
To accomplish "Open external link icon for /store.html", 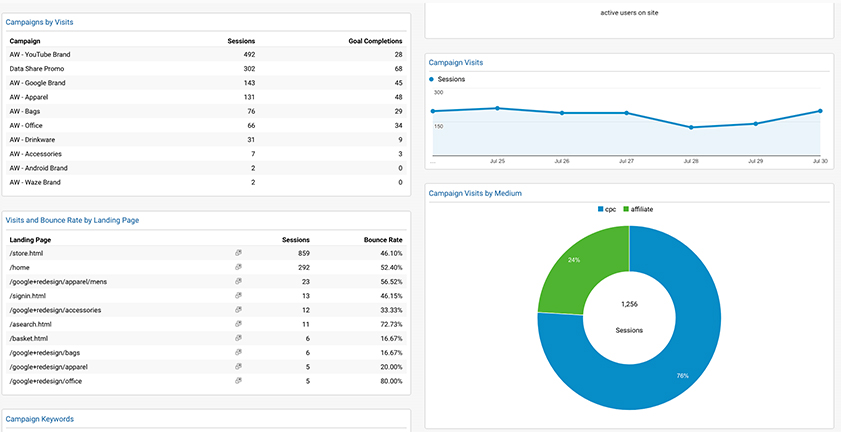I will 239,253.
